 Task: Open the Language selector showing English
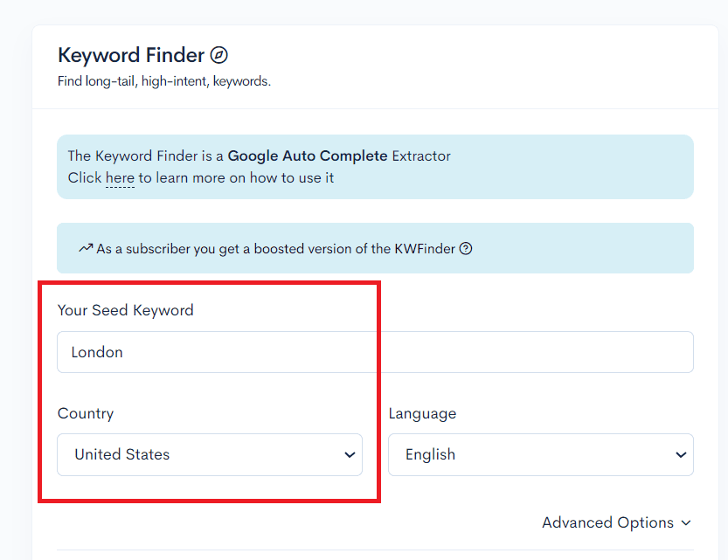tap(540, 454)
